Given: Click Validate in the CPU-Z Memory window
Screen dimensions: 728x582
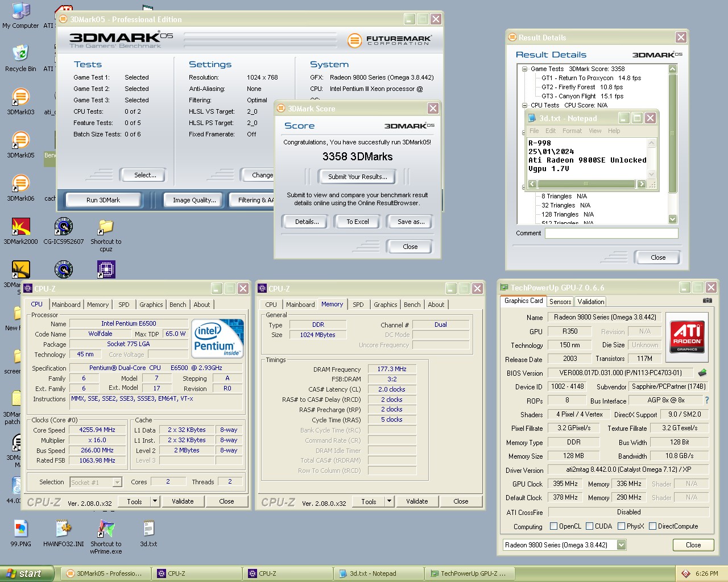Looking at the screenshot, I should click(417, 501).
